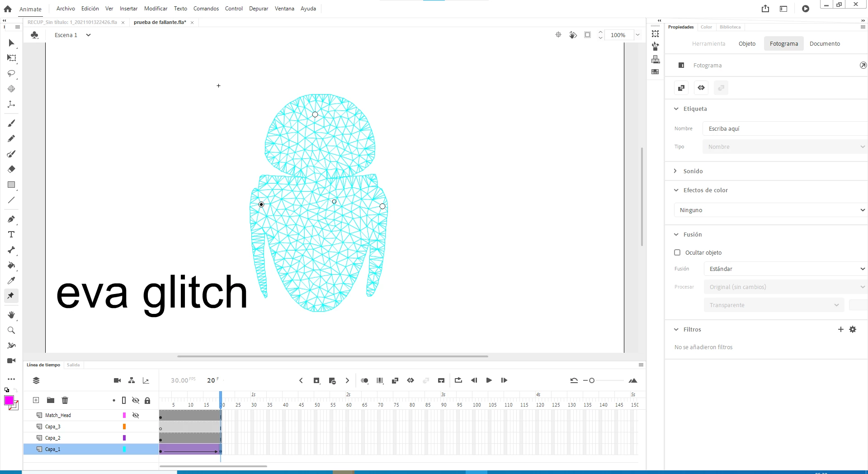
Task: Toggle show all layers as outlines
Action: (x=124, y=400)
